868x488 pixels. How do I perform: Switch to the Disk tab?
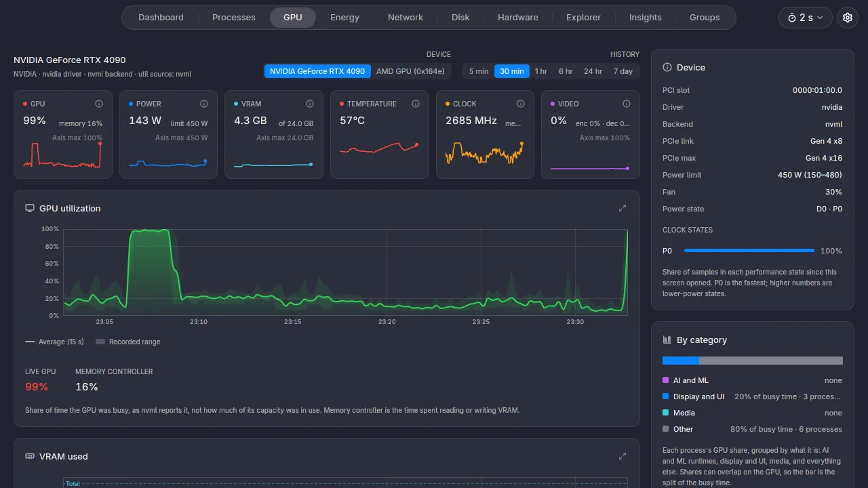click(x=460, y=18)
